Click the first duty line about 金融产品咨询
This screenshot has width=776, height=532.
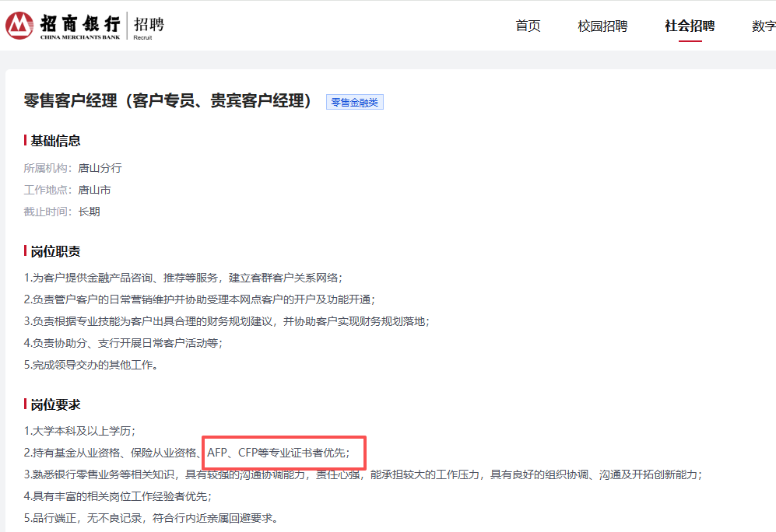(183, 278)
